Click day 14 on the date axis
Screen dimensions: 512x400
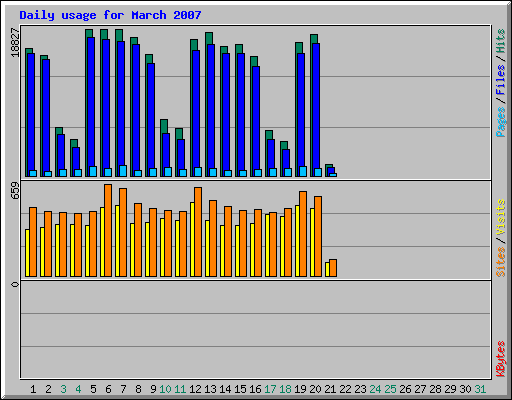click(x=225, y=389)
